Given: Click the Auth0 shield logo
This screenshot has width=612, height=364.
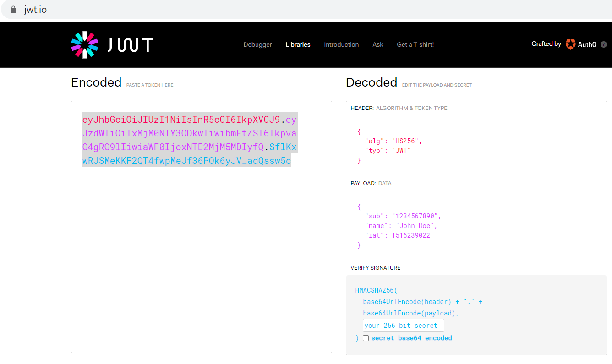Looking at the screenshot, I should (x=570, y=44).
